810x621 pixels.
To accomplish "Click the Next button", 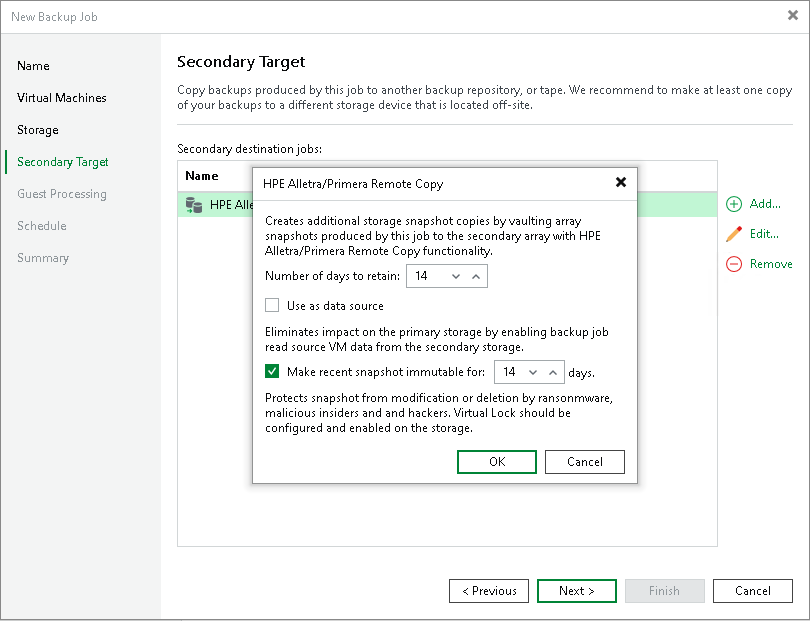I will (x=577, y=591).
